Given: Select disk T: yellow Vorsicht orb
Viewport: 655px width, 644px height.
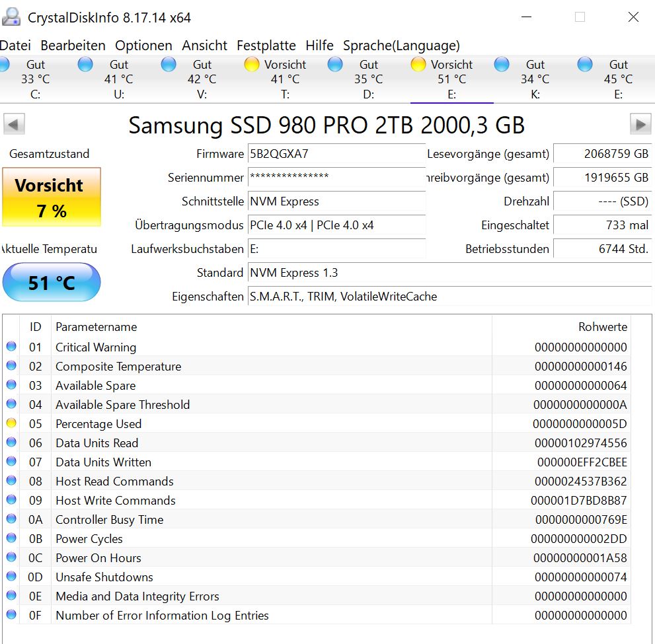Looking at the screenshot, I should coord(251,65).
